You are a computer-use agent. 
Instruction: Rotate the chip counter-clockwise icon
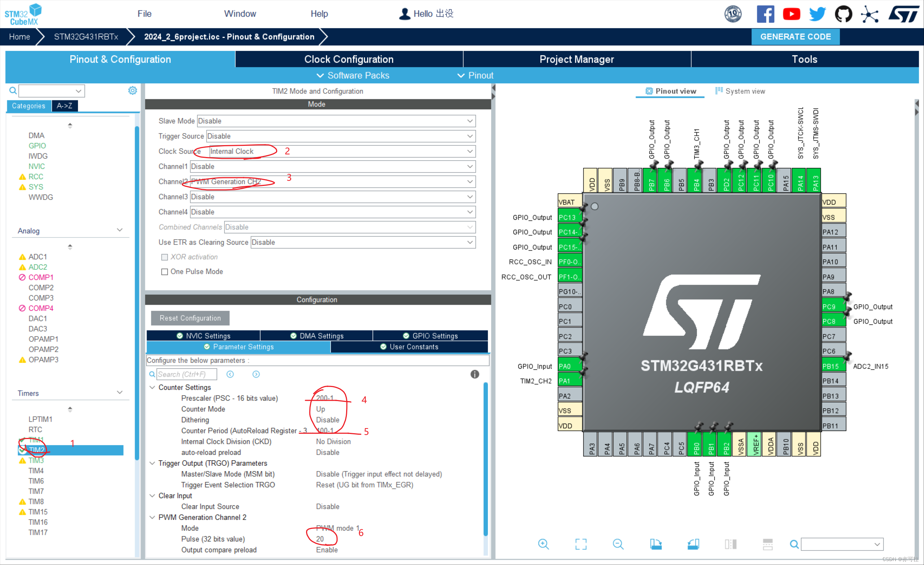(693, 544)
